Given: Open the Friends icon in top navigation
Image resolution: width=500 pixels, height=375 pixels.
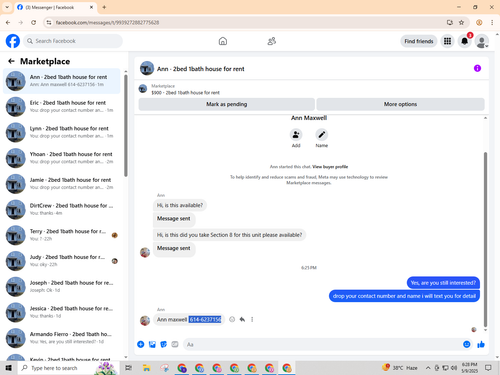Looking at the screenshot, I should point(272,41).
